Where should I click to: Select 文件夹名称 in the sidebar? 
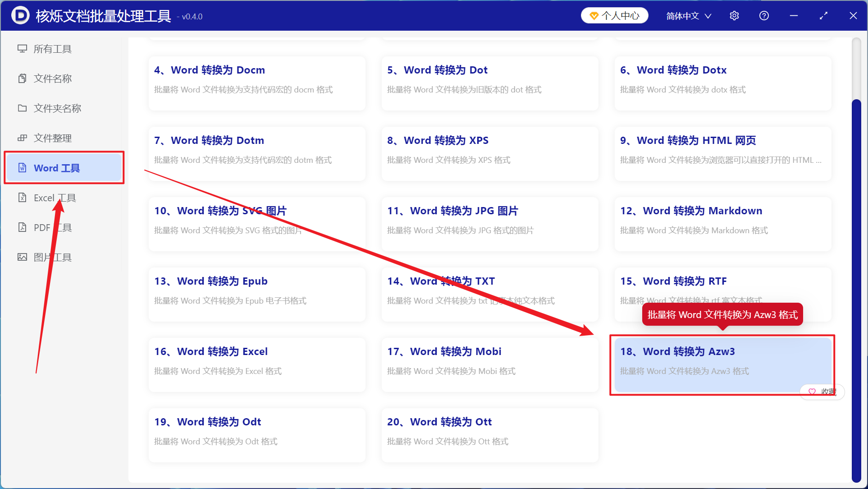(64, 108)
